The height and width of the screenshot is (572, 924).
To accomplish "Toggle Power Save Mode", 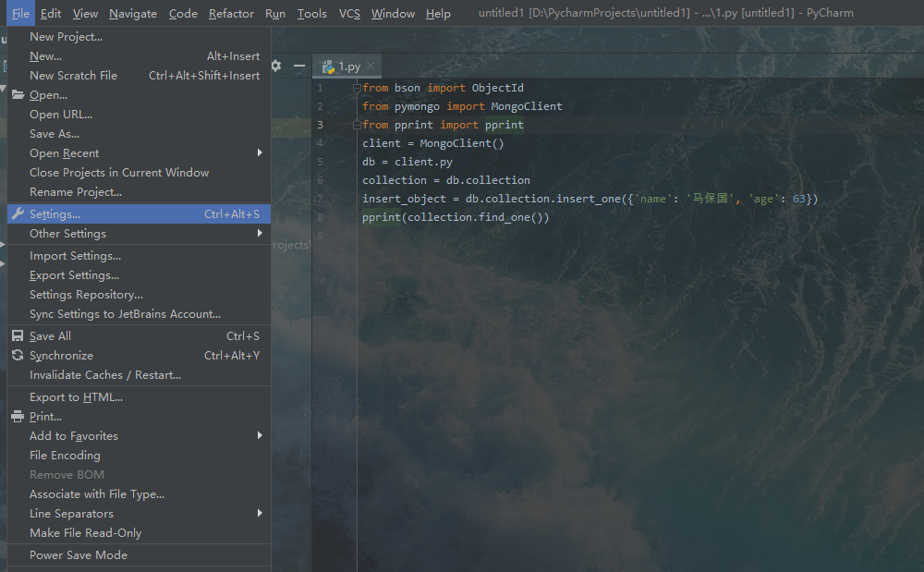I will click(140, 555).
